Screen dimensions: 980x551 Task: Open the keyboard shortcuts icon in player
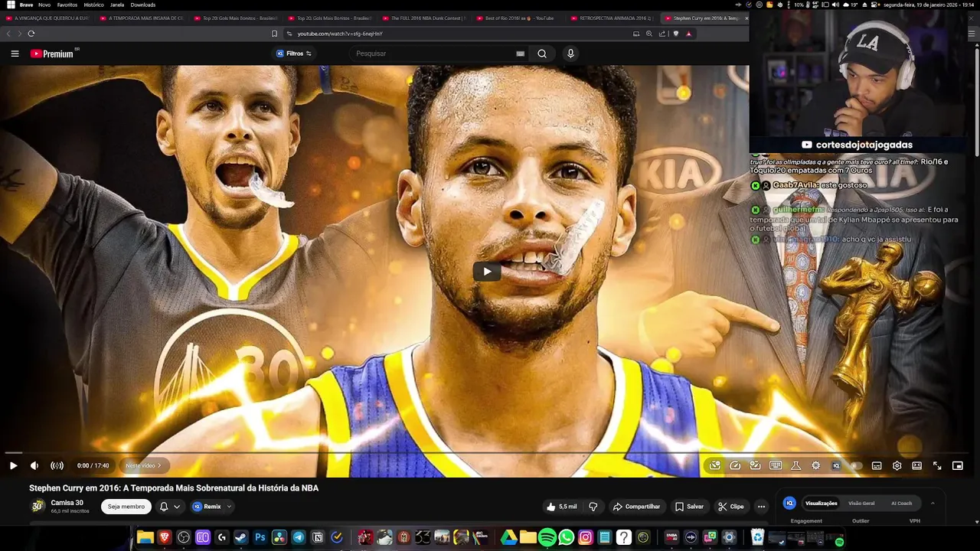click(776, 465)
